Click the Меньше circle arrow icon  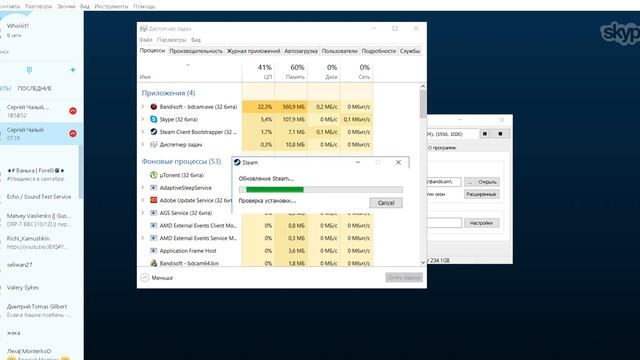[144, 278]
